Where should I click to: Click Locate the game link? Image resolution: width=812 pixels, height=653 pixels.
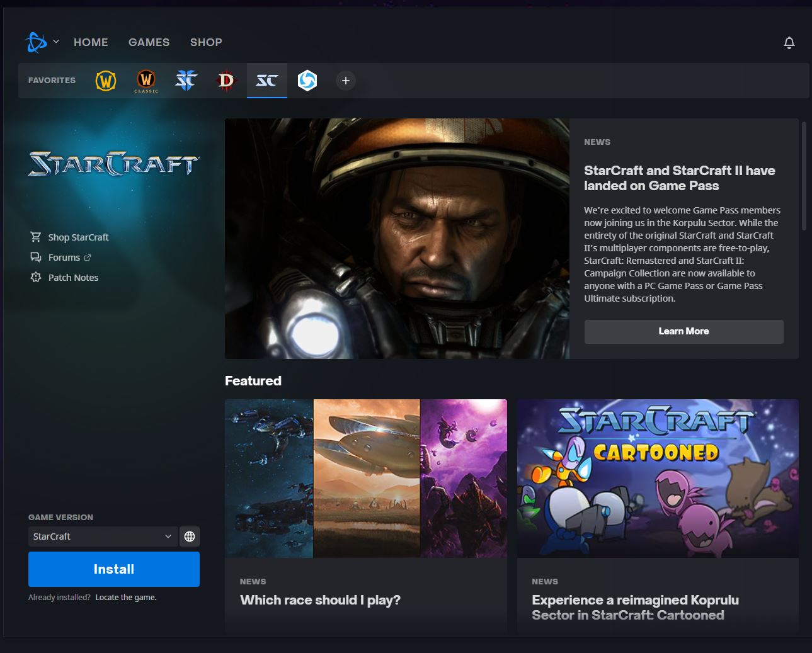tap(126, 598)
